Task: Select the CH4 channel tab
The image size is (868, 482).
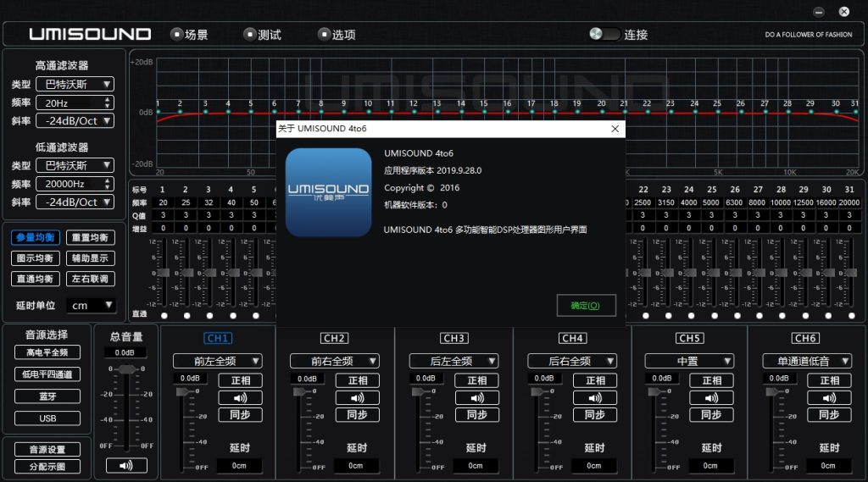Action: (x=572, y=338)
